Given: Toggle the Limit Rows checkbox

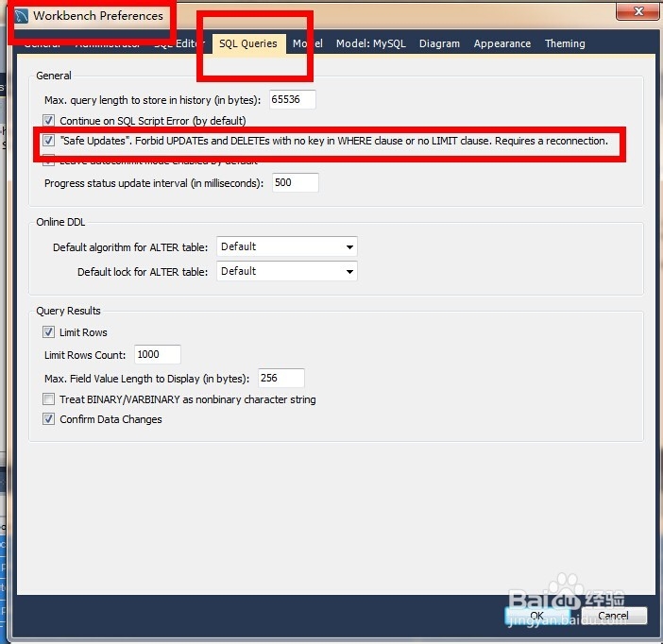Looking at the screenshot, I should tap(48, 332).
